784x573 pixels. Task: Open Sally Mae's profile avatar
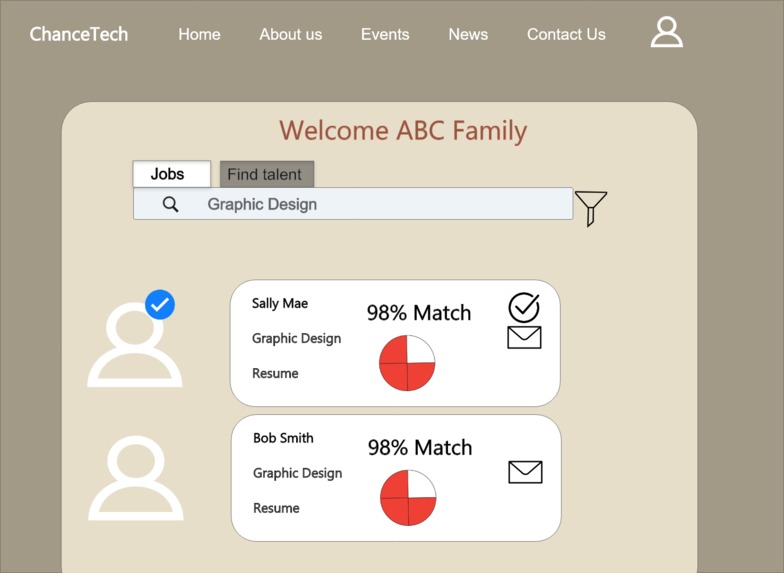click(134, 344)
